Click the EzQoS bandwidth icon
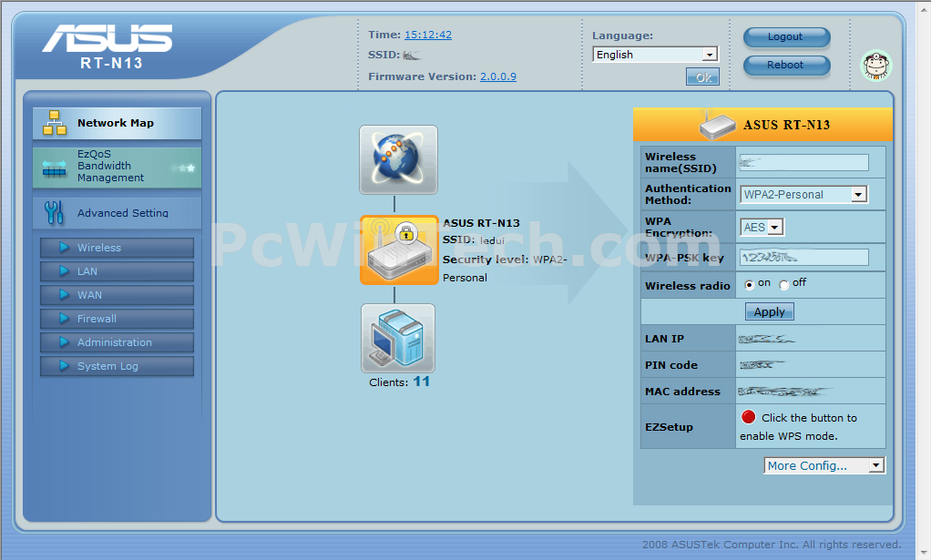931x560 pixels. 54,168
